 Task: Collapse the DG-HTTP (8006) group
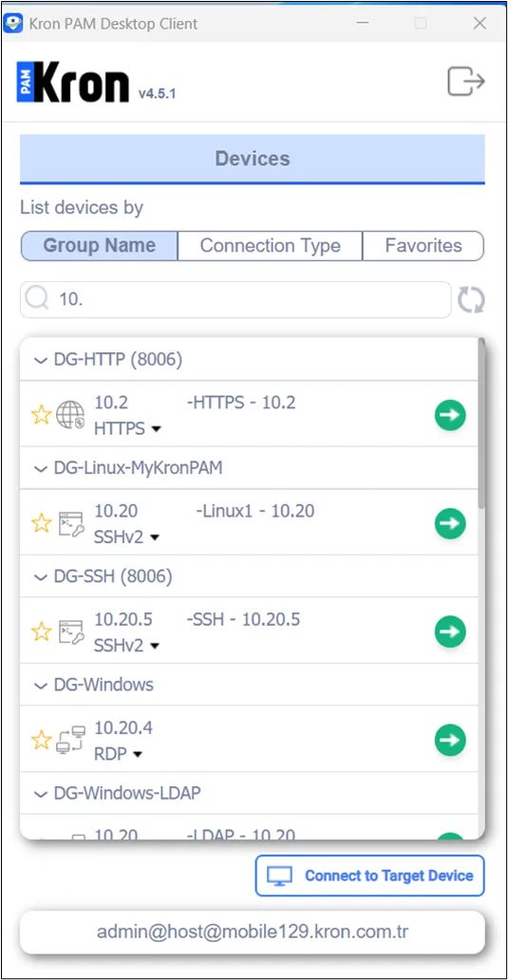41,361
